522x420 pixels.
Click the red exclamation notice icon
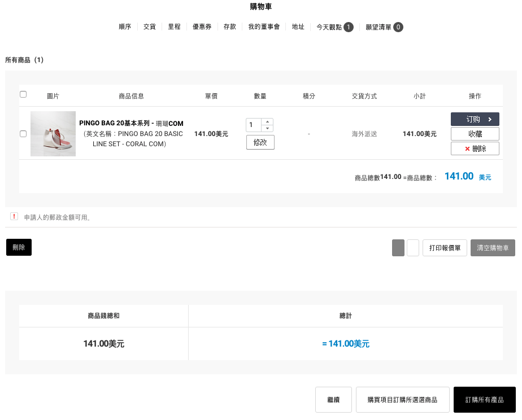(x=14, y=217)
